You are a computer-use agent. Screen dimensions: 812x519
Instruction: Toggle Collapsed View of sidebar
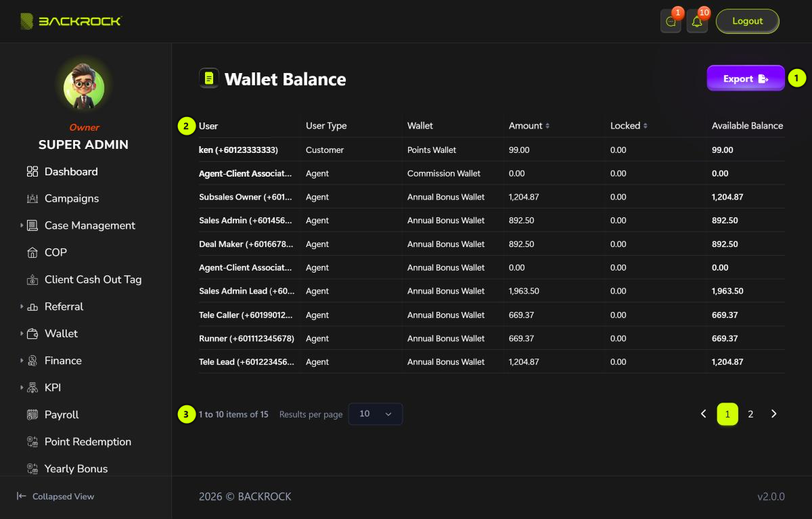[x=55, y=496]
